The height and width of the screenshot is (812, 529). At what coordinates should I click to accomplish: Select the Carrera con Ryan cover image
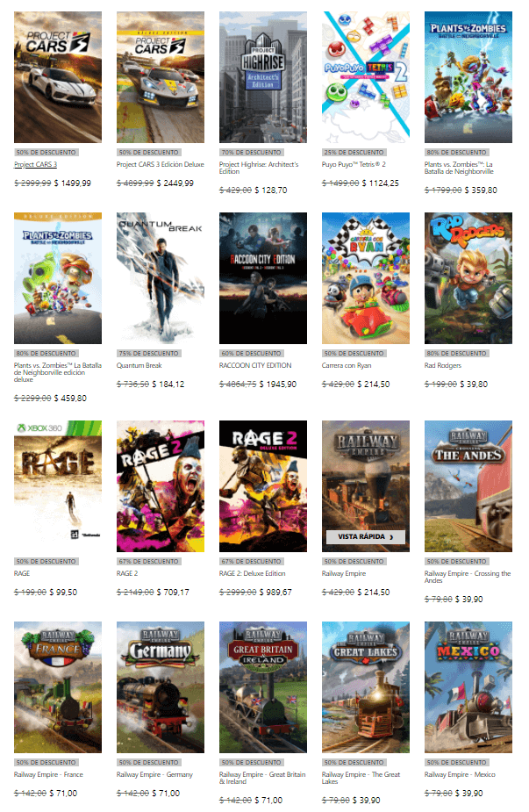coord(366,278)
